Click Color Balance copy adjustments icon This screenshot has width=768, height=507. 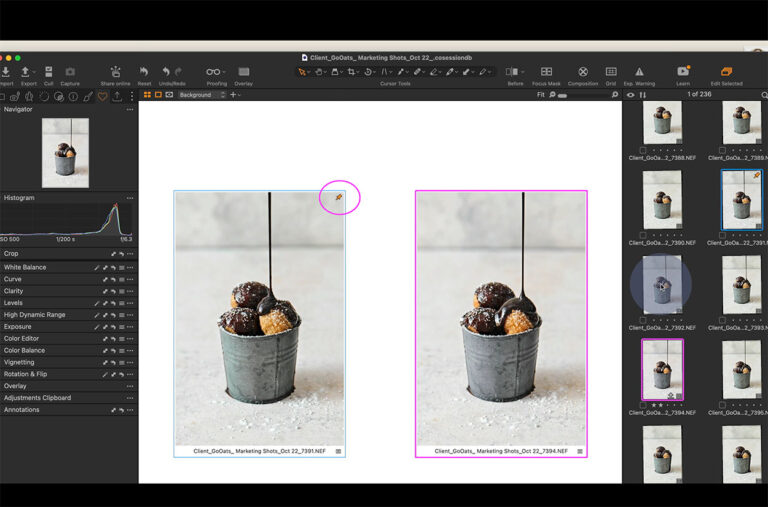[x=105, y=351]
